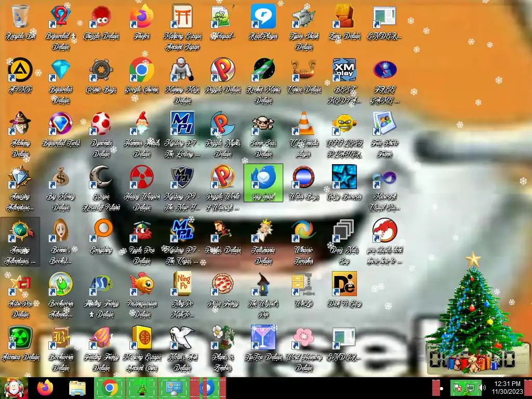Image resolution: width=532 pixels, height=399 pixels.
Task: Open Peggle Nights Deluxe icon
Action: click(x=223, y=135)
